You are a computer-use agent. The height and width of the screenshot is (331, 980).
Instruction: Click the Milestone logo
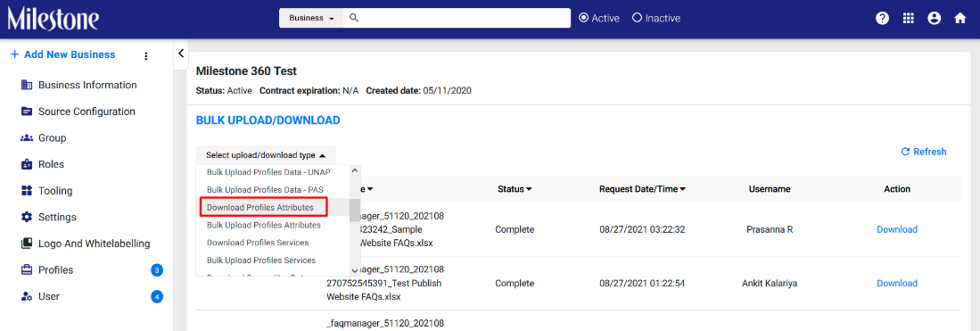click(54, 18)
